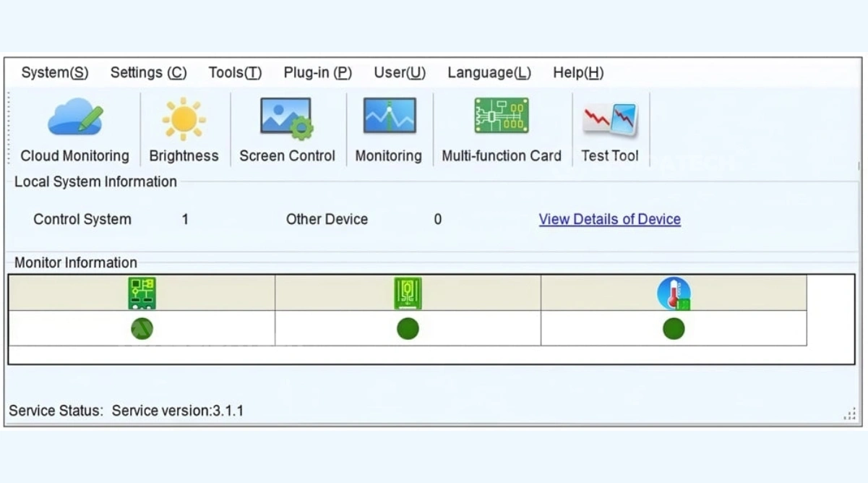Open the System(S) menu
Viewport: 868px width, 483px height.
pos(55,73)
